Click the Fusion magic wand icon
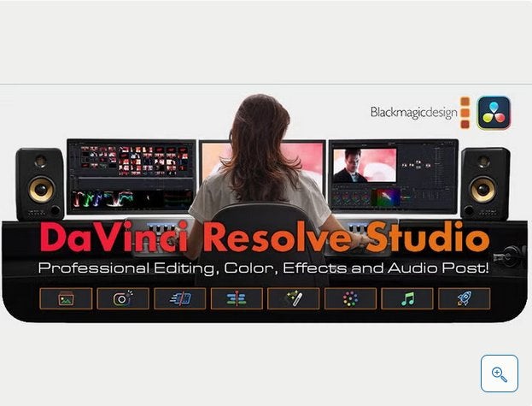 [294, 298]
